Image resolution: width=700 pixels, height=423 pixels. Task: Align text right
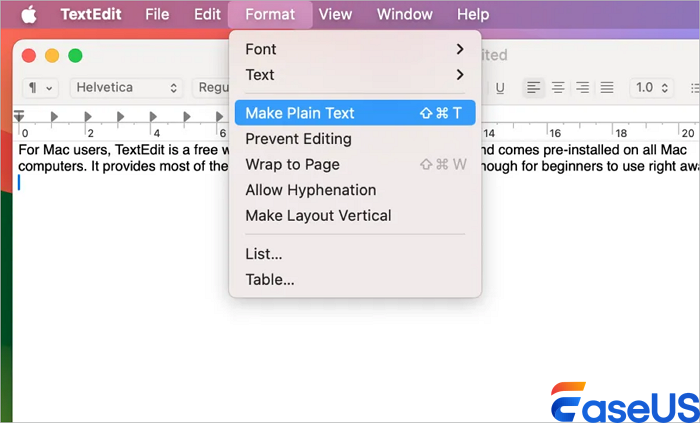pos(582,87)
